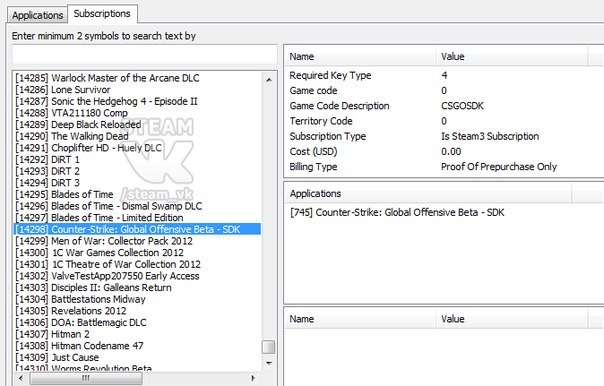Select the Subscriptions tab
Image resolution: width=604 pixels, height=386 pixels.
click(102, 13)
